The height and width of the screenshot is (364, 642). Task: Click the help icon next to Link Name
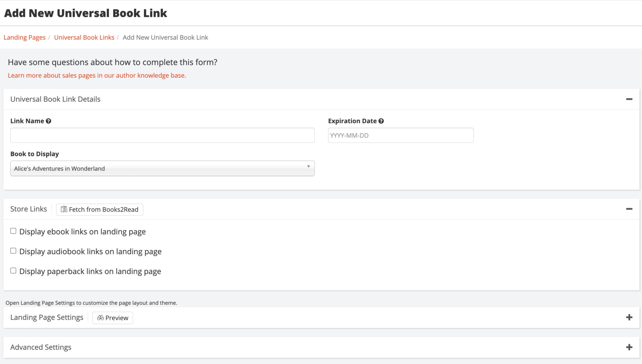coord(48,121)
